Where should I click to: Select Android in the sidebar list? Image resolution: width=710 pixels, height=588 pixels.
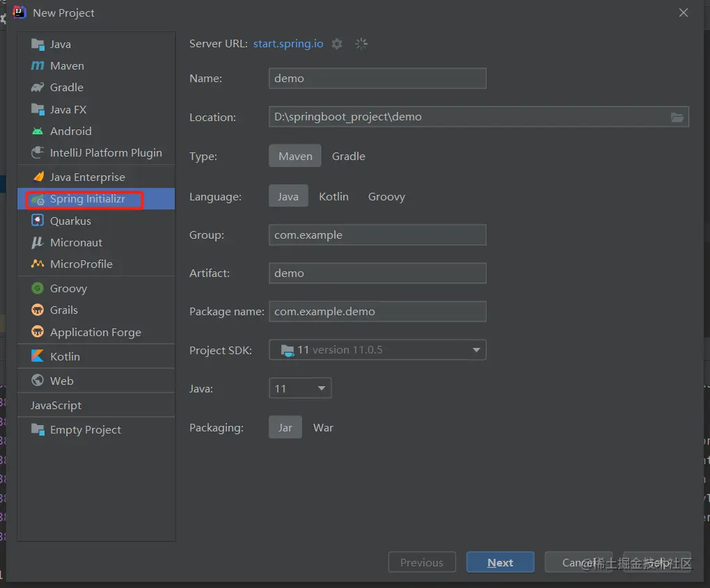coord(96,132)
